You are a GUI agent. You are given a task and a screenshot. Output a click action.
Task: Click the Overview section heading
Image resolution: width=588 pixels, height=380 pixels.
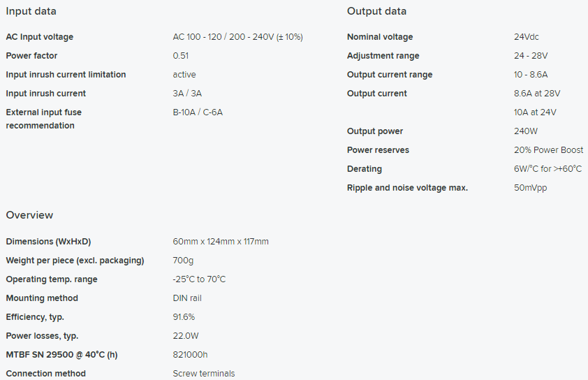[x=29, y=215]
